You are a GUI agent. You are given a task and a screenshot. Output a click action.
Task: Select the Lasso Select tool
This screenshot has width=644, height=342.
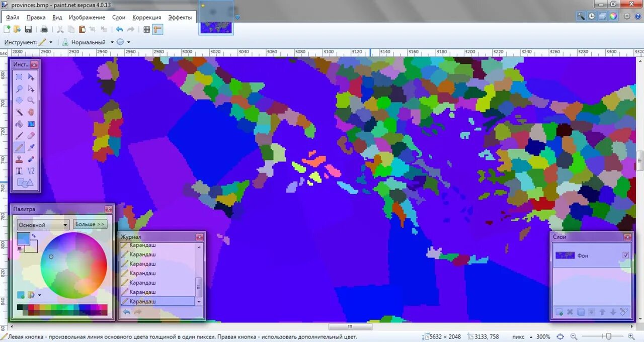(19, 89)
